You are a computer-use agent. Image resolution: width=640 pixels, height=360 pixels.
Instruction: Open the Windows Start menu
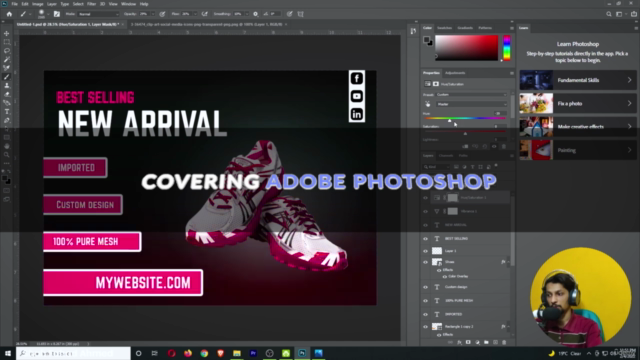click(x=8, y=353)
